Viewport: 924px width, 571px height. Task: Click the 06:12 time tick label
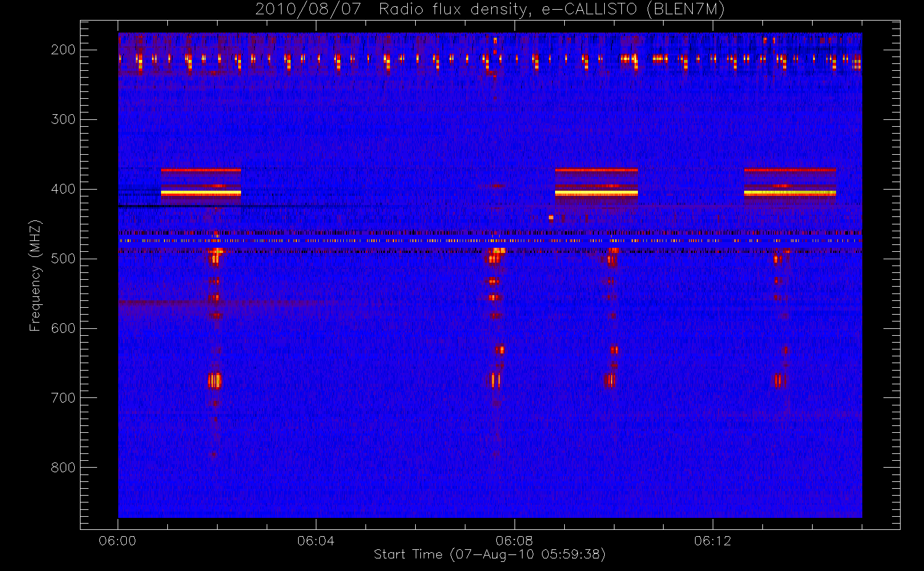712,541
